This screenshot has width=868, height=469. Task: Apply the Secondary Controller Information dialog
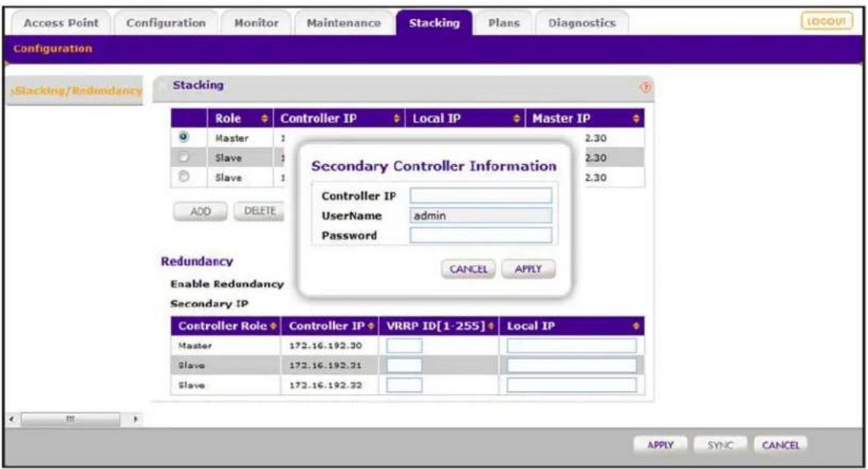coord(528,269)
